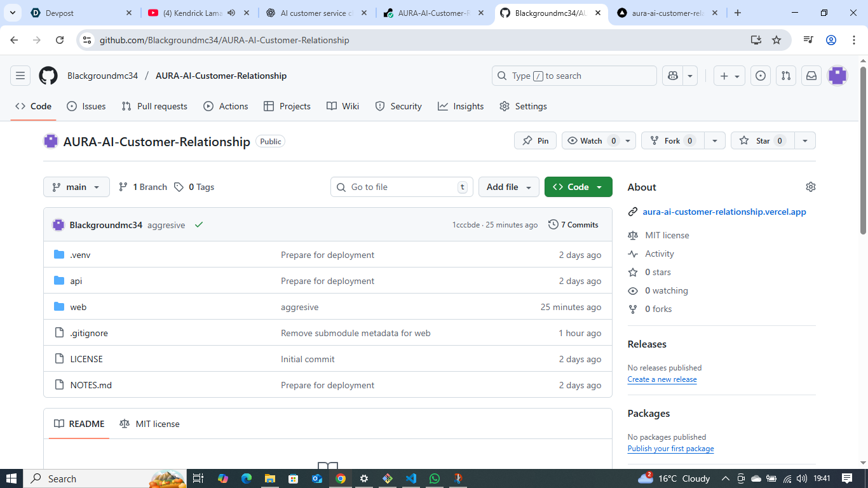The width and height of the screenshot is (868, 488).
Task: Switch to the Pull requests tab
Action: pyautogui.click(x=154, y=106)
